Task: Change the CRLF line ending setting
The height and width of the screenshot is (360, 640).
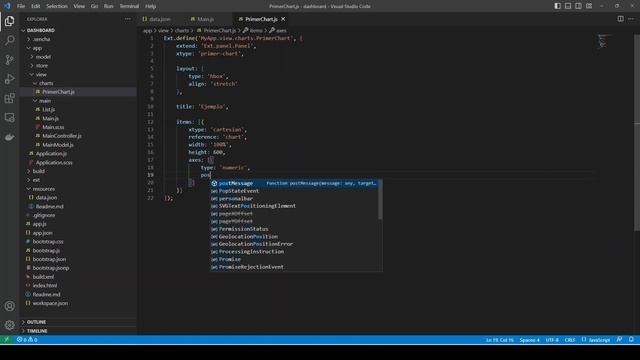Action: coord(570,340)
